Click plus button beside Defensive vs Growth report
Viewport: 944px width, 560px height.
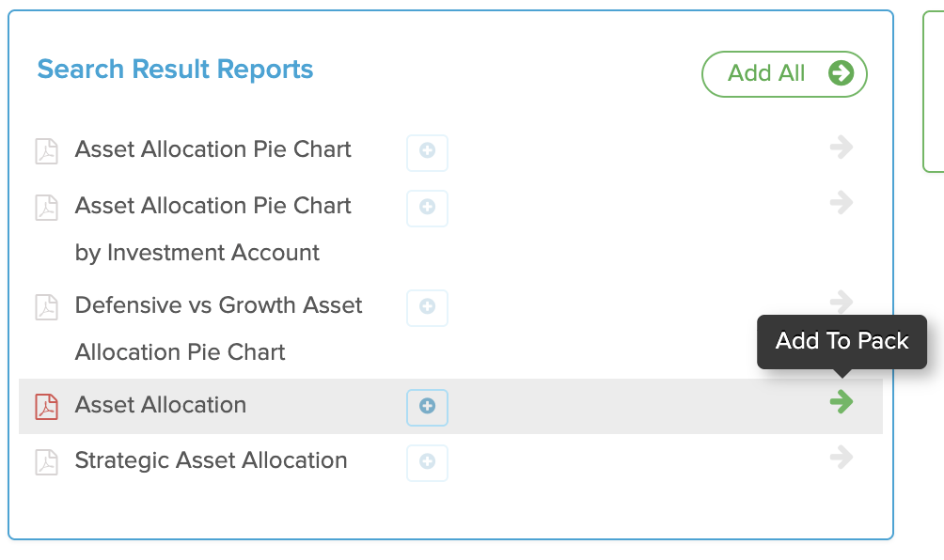click(x=427, y=308)
